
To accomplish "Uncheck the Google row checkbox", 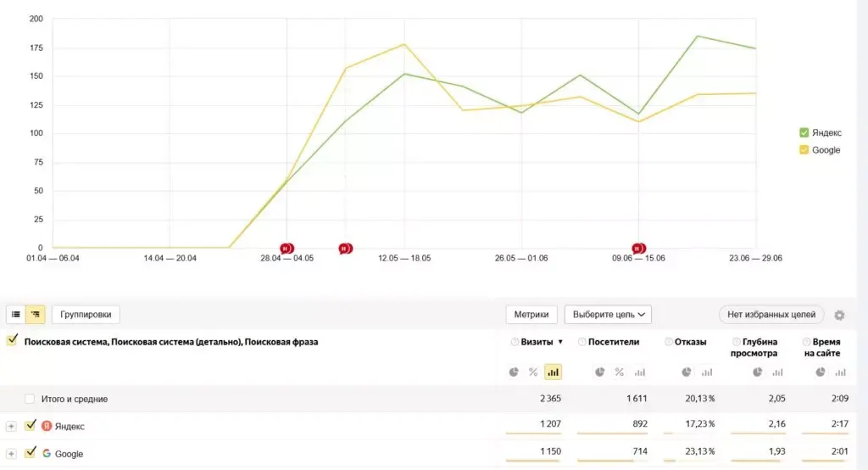I will click(x=31, y=452).
